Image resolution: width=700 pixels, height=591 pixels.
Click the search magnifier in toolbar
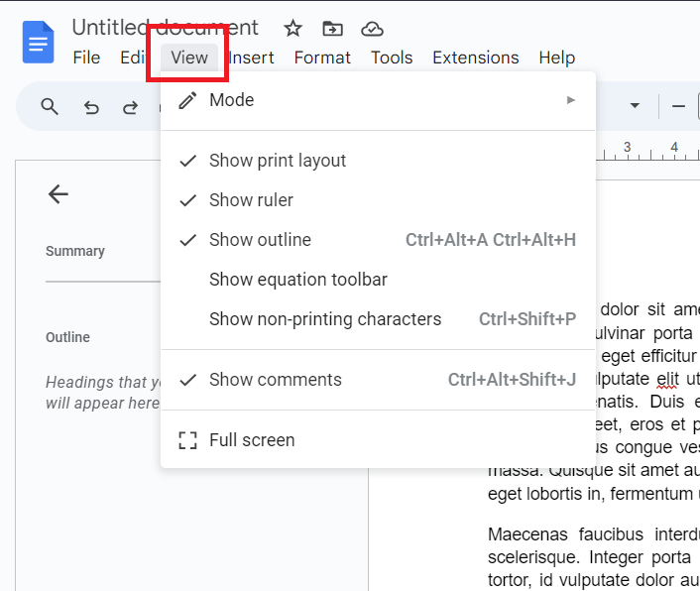click(x=50, y=107)
